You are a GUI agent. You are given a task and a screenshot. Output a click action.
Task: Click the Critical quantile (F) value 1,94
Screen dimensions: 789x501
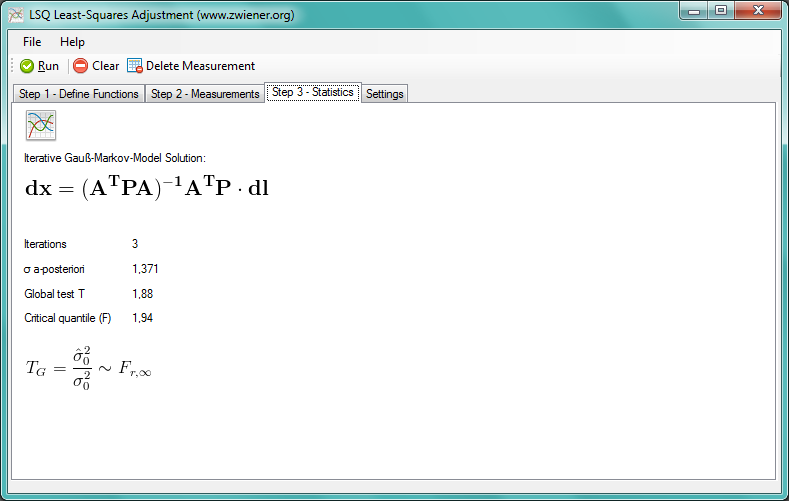(x=142, y=318)
